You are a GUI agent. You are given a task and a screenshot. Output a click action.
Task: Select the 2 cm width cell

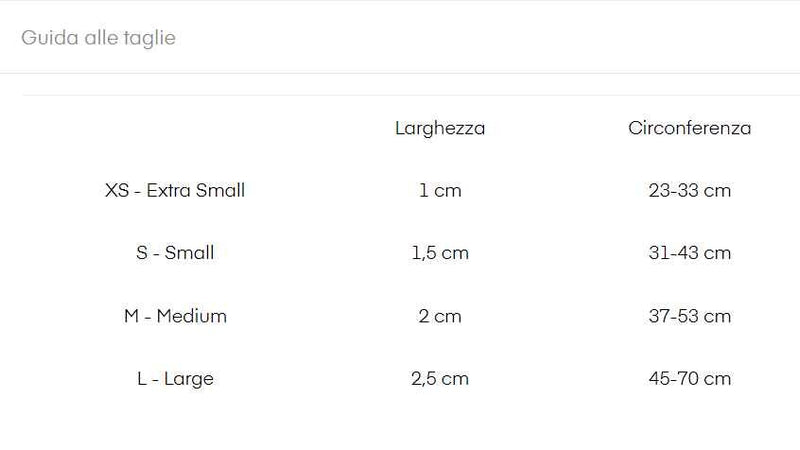(x=440, y=316)
